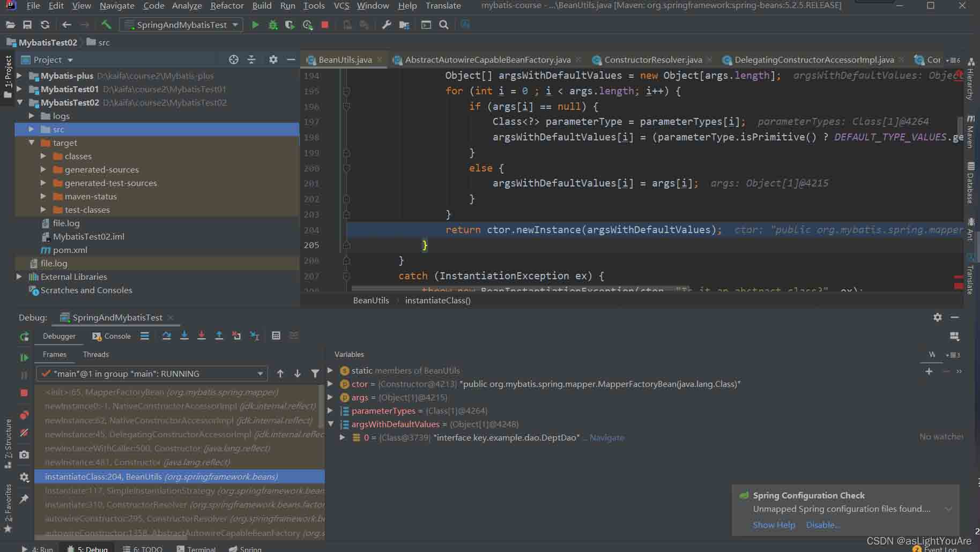980x552 pixels.
Task: Click the Force Step Into icon
Action: [x=202, y=335]
